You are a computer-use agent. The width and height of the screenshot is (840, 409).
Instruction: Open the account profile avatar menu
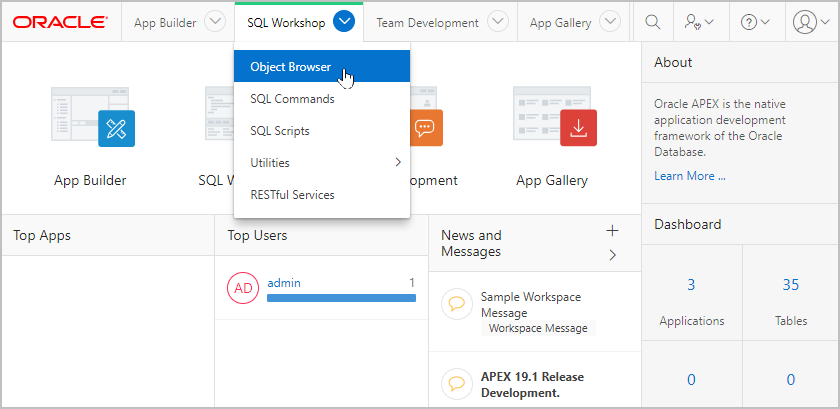tap(811, 23)
